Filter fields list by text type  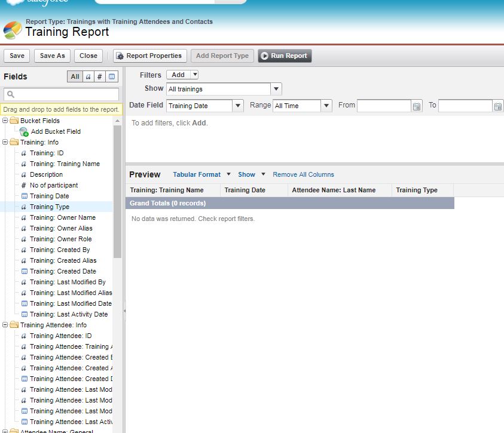pyautogui.click(x=88, y=76)
